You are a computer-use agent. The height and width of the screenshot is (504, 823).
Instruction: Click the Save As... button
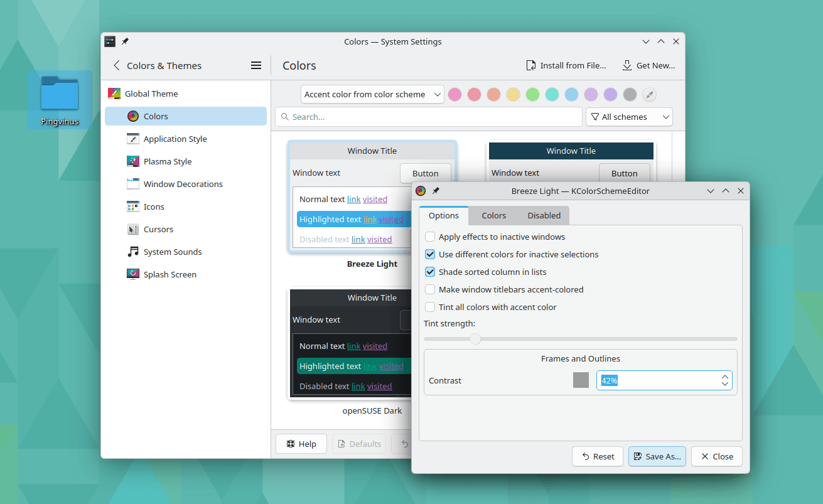[x=657, y=456]
